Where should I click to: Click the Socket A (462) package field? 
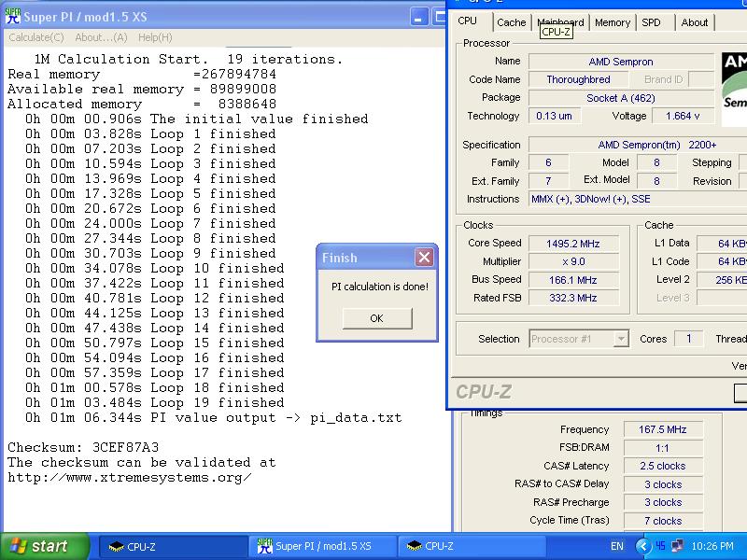tap(621, 98)
